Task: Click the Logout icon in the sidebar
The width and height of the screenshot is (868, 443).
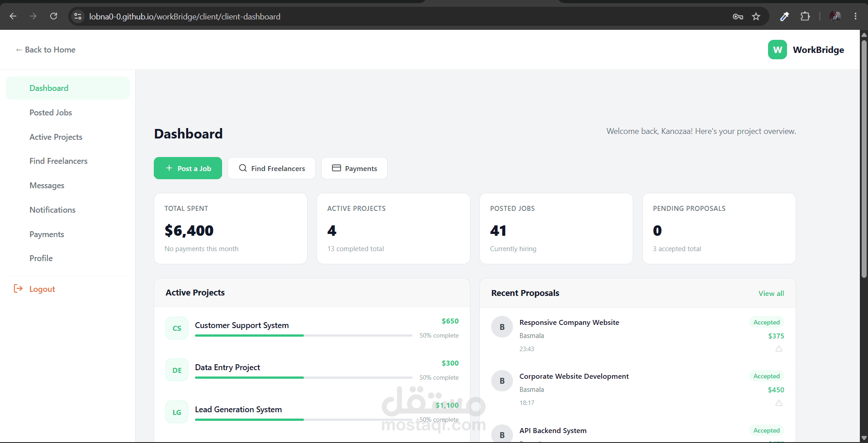Action: [18, 289]
